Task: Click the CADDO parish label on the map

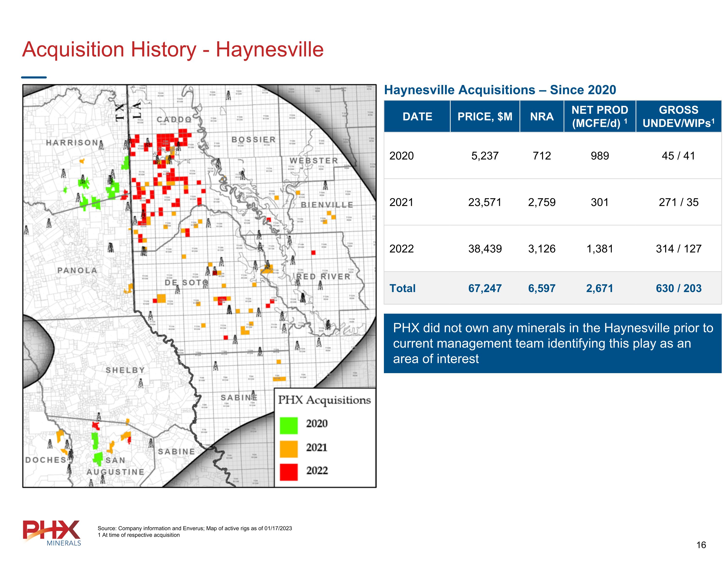Action: pos(174,119)
